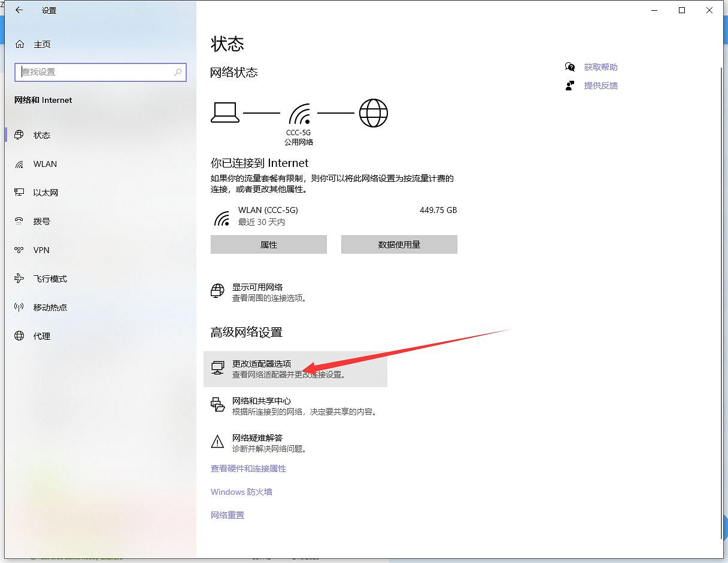This screenshot has height=563, width=728.
Task: Click the 查看硬件和连接属性 link
Action: click(248, 468)
